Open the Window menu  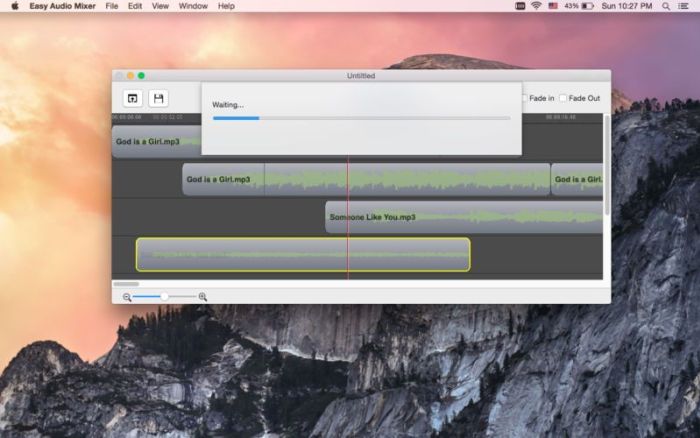(193, 6)
